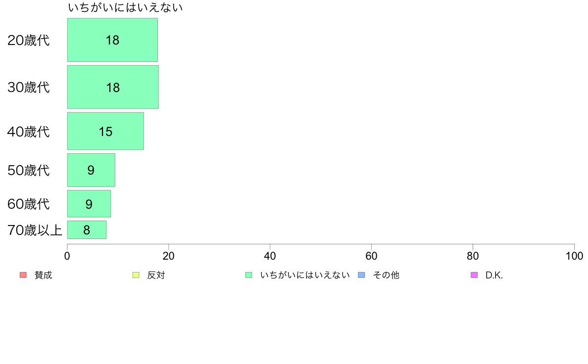Select the 60歳代 bar showing 9
The height and width of the screenshot is (364, 588).
89,204
